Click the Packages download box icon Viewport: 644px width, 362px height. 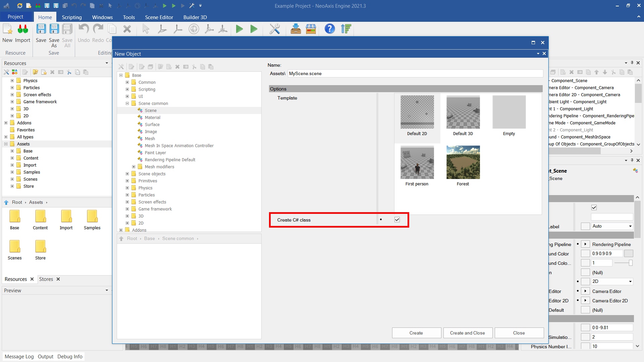pos(296,29)
